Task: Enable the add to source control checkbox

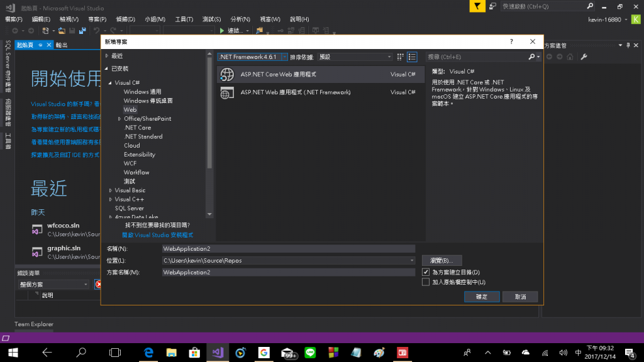Action: (426, 282)
